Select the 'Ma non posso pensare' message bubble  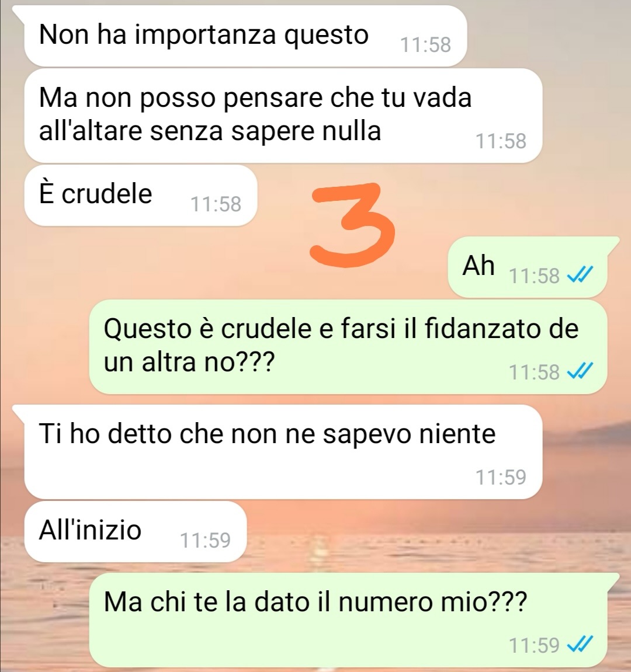coord(283,116)
